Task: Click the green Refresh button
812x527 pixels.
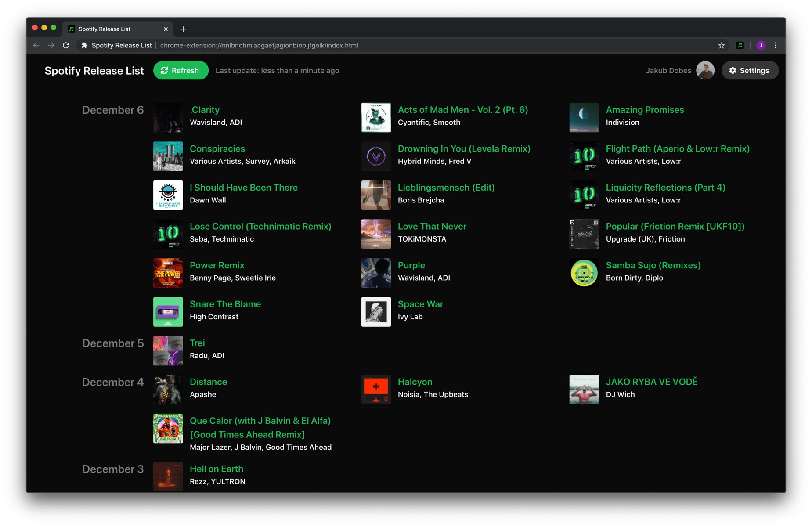Action: click(x=180, y=70)
